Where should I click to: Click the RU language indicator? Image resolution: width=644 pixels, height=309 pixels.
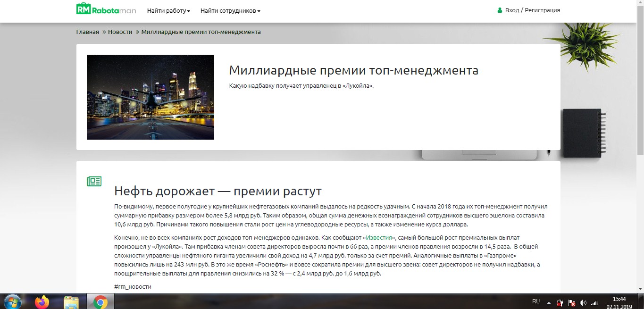(x=536, y=301)
